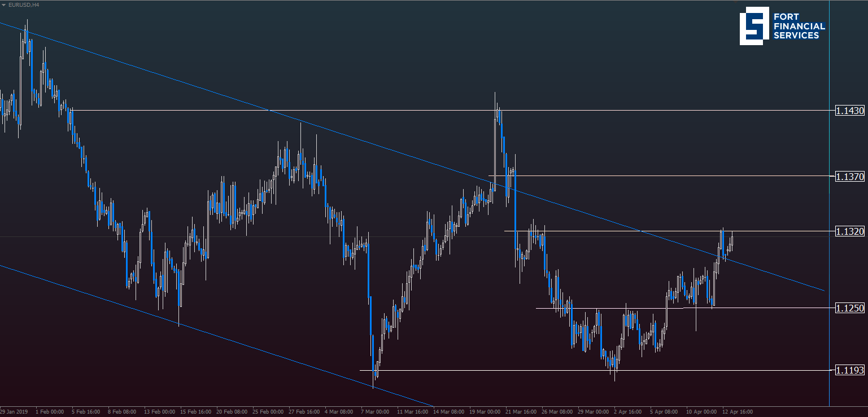
Task: Select the horizontal support line at 1.1193
Action: (x=508, y=370)
